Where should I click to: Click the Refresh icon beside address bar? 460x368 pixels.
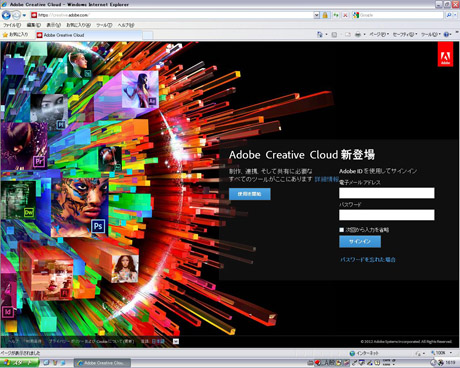[335, 15]
